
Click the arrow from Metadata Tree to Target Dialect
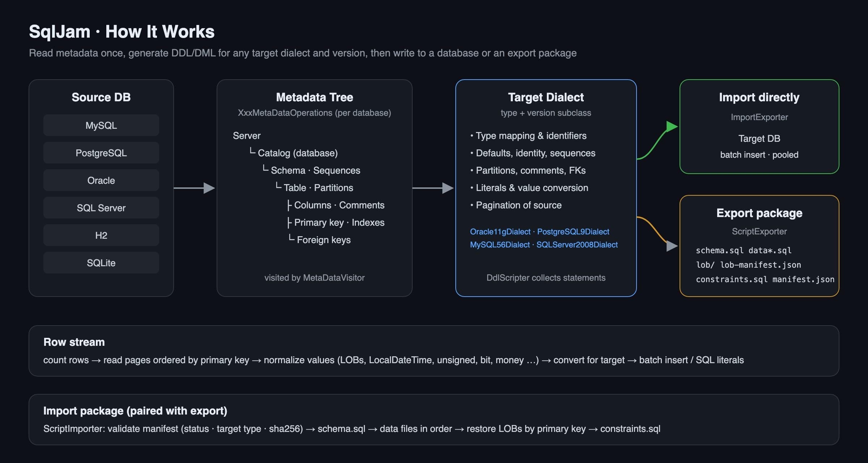[x=433, y=188]
